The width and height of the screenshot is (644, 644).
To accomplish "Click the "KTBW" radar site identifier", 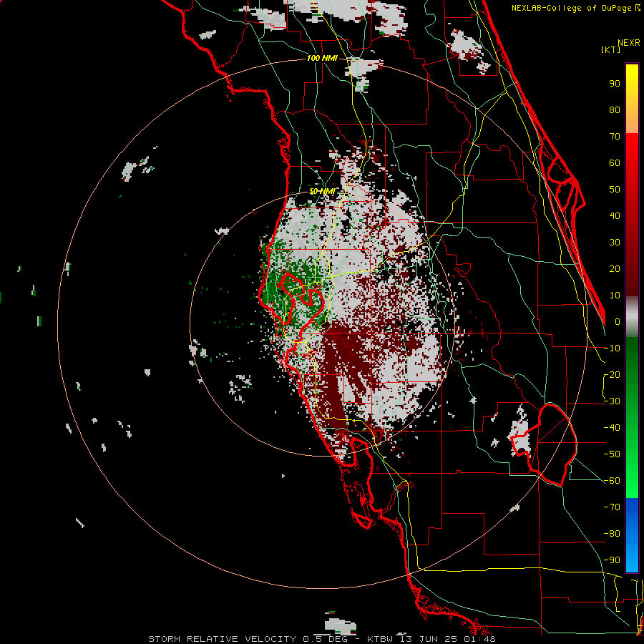I will click(x=380, y=639).
